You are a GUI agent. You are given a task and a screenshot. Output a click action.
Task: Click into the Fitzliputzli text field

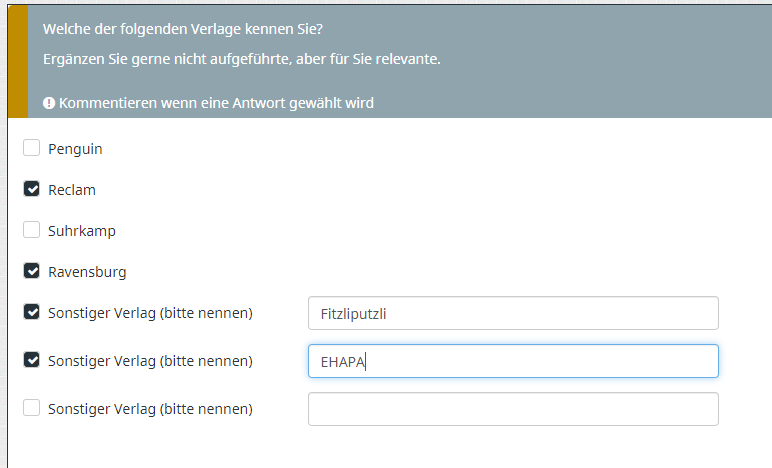point(512,313)
